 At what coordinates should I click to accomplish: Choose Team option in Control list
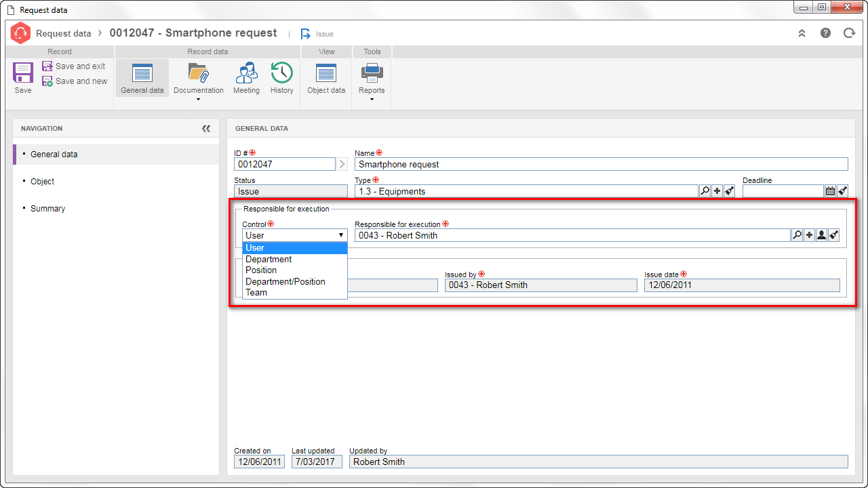[295, 292]
